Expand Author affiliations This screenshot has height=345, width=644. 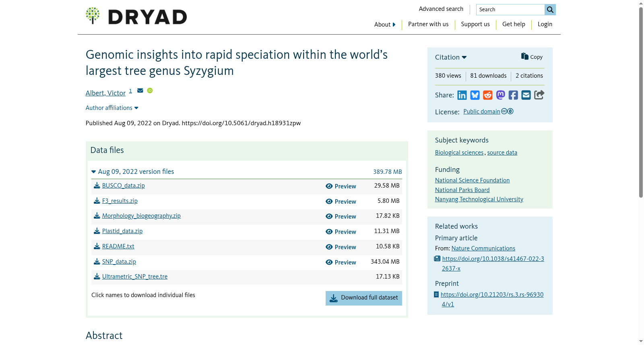[x=112, y=108]
